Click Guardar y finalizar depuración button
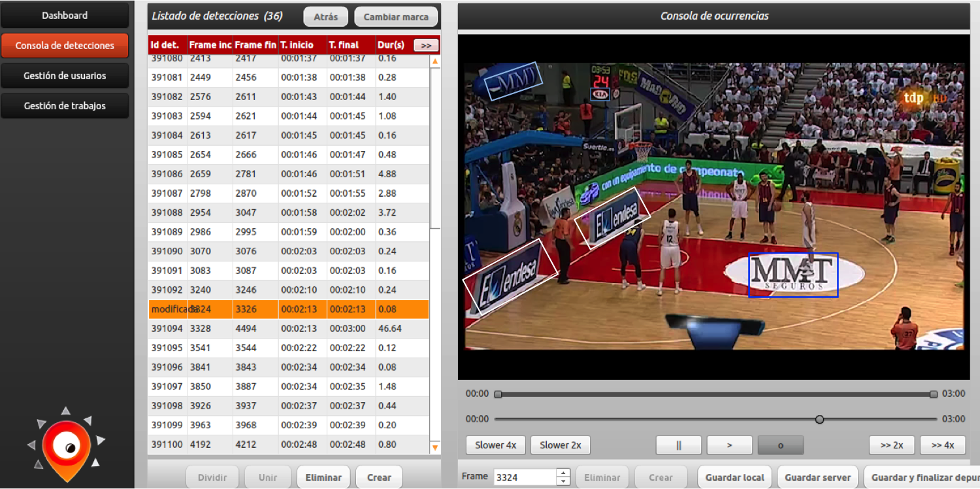This screenshot has width=980, height=489. (922, 477)
